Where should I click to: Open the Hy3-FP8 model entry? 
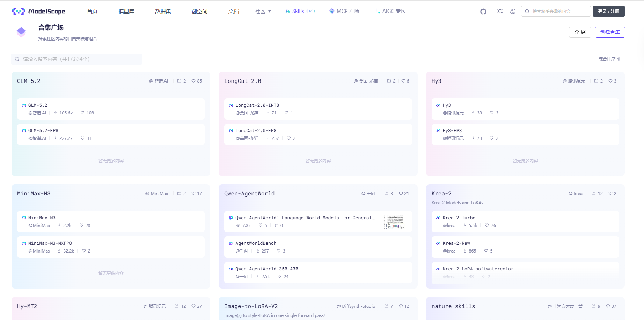pos(525,134)
